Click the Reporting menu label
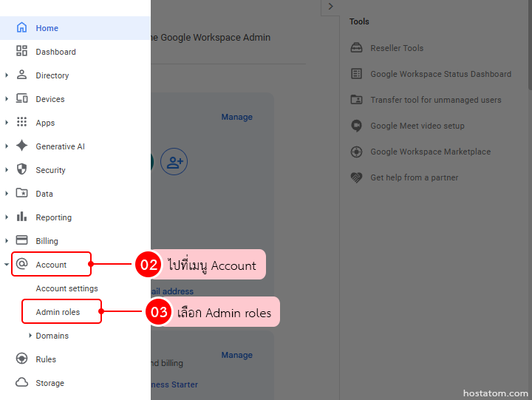Viewport: 532px width, 400px height. pyautogui.click(x=54, y=217)
